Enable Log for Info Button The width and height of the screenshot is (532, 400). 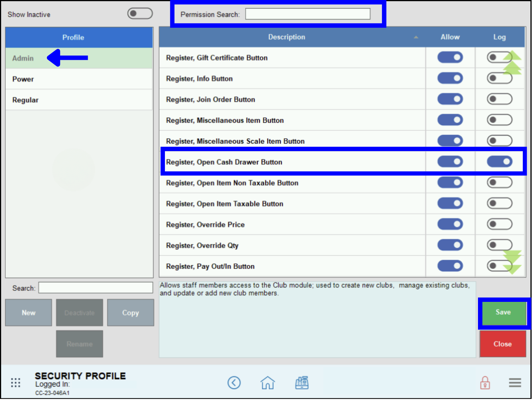[x=499, y=78]
